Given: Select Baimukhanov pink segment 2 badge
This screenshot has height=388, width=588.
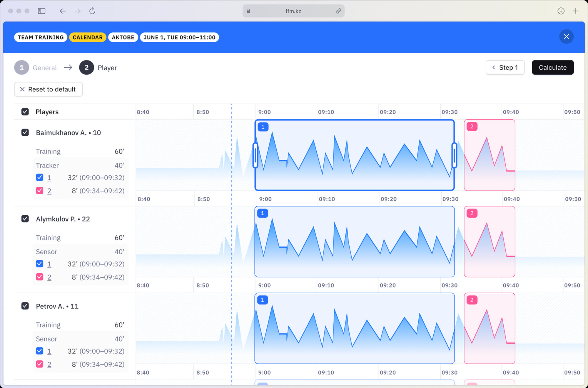Looking at the screenshot, I should 472,127.
